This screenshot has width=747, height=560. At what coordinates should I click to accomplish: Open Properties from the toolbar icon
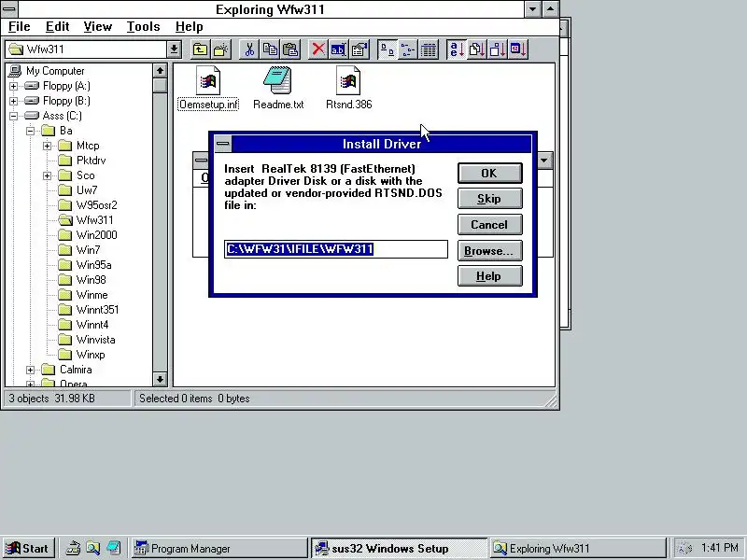pos(359,49)
